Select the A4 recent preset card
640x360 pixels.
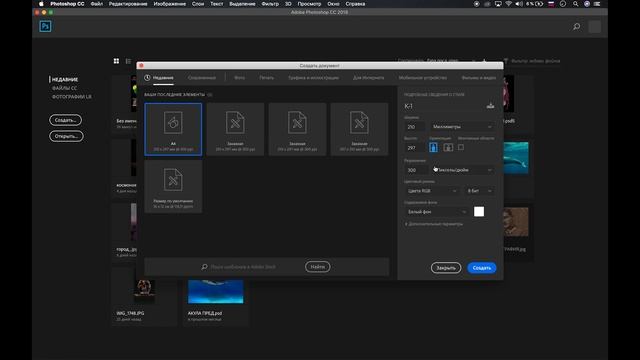click(x=173, y=129)
